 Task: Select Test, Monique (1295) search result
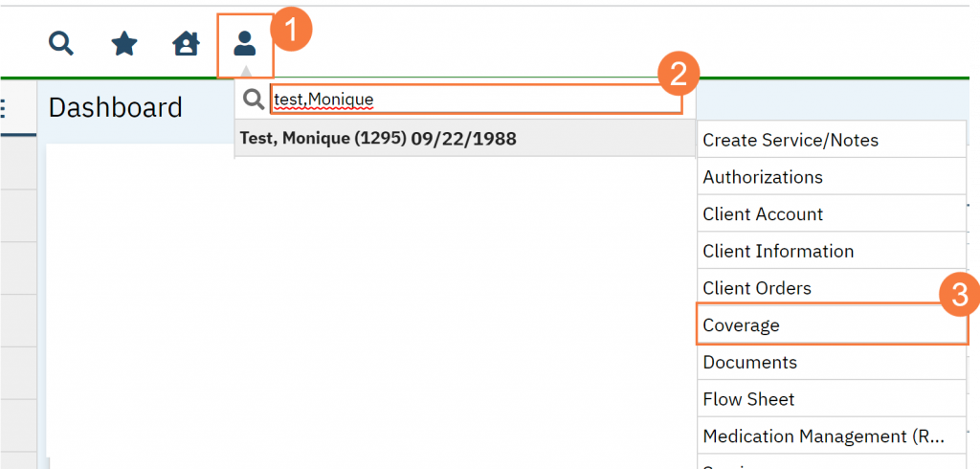(378, 139)
